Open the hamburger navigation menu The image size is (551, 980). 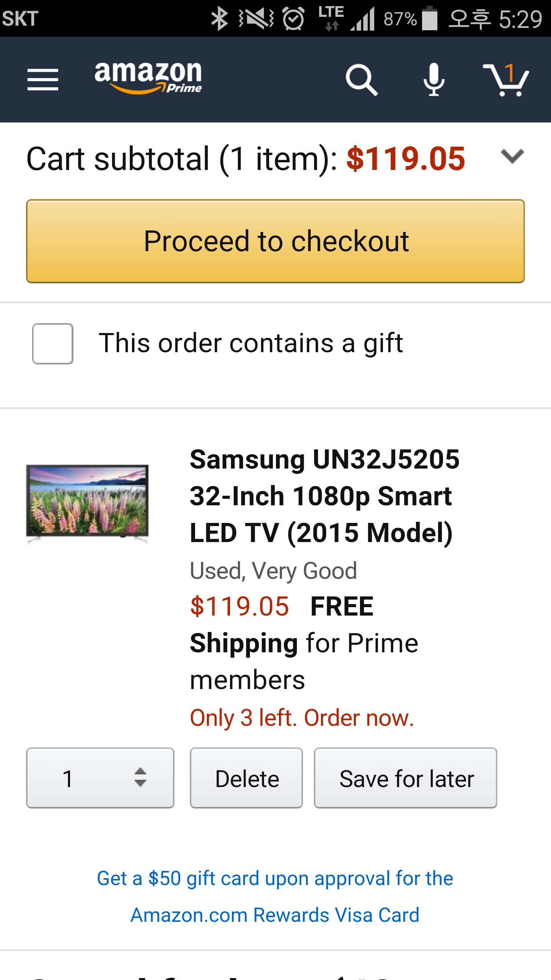pos(43,80)
